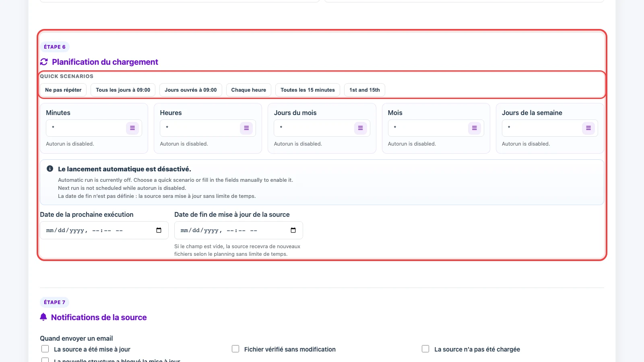Open the Jours de la semaine options icon
This screenshot has width=644, height=362.
588,128
